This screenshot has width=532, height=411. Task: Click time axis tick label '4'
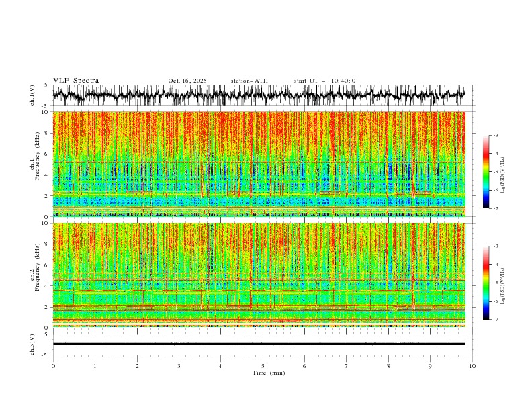tap(220, 366)
